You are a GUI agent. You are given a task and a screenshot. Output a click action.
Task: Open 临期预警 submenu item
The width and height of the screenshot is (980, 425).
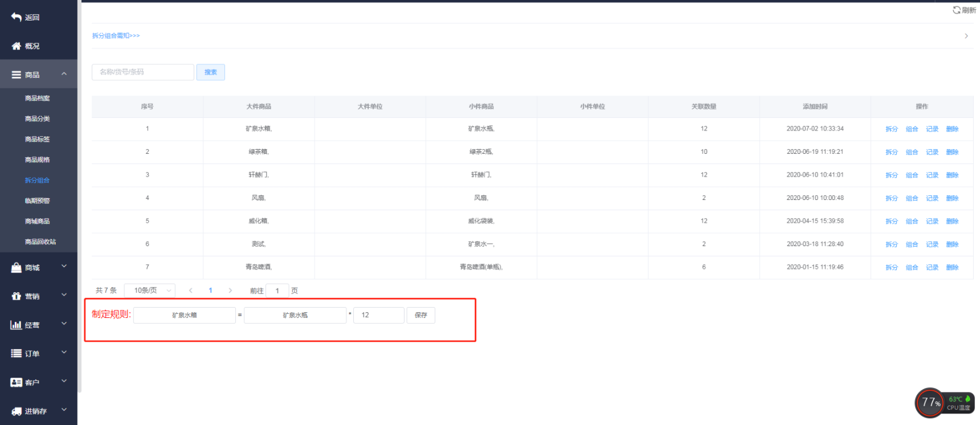[38, 201]
